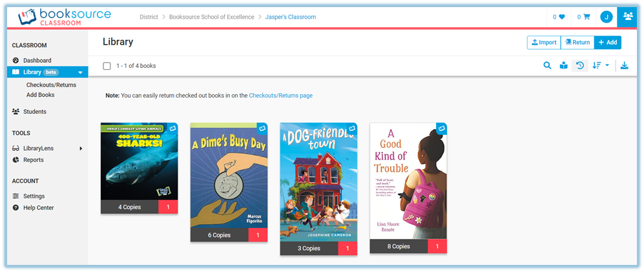Toggle the select all books checkbox

click(x=107, y=66)
